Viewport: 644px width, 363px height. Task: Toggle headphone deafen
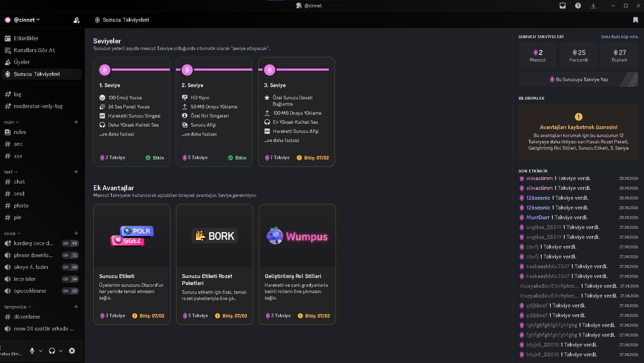[52, 351]
